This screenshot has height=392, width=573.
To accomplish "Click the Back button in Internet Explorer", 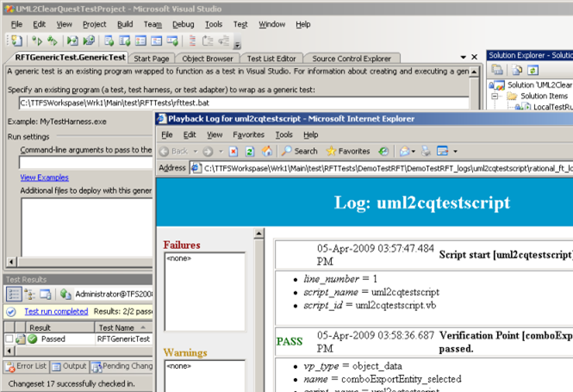I will point(174,152).
